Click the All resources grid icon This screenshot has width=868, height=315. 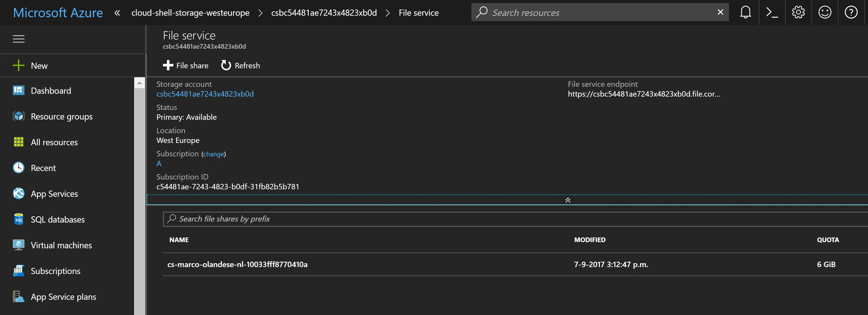click(19, 142)
